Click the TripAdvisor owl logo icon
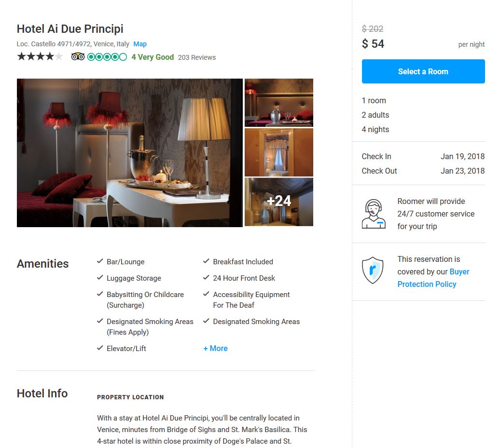This screenshot has height=448, width=500. pyautogui.click(x=78, y=57)
